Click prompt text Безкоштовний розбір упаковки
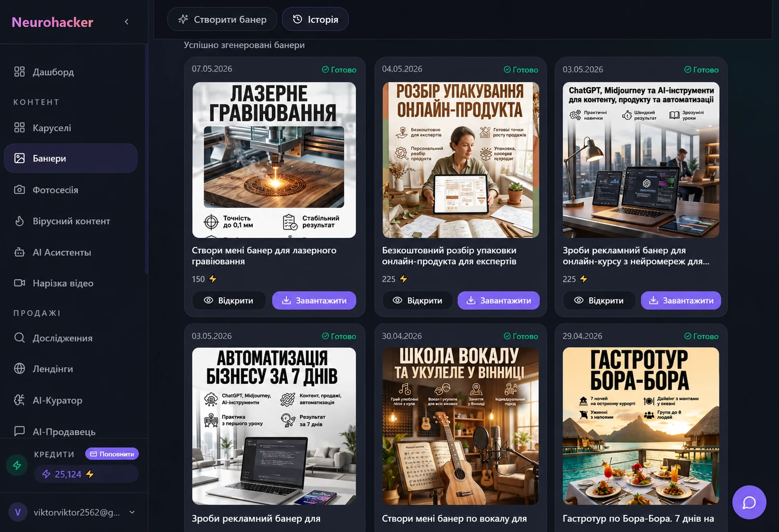 tap(449, 256)
